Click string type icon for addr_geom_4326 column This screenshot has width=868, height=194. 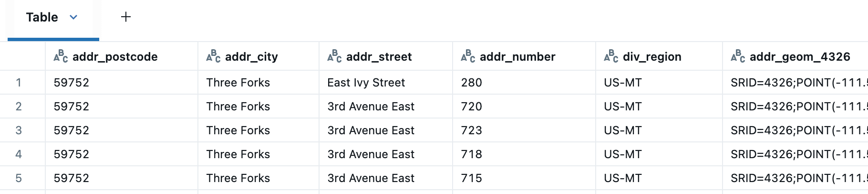click(x=738, y=56)
